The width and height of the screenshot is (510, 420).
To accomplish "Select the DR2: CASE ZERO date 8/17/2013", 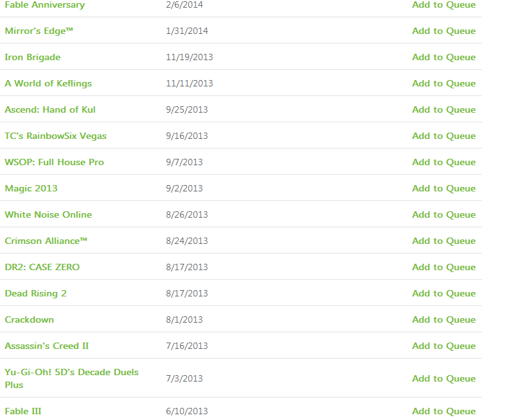I will point(187,267).
